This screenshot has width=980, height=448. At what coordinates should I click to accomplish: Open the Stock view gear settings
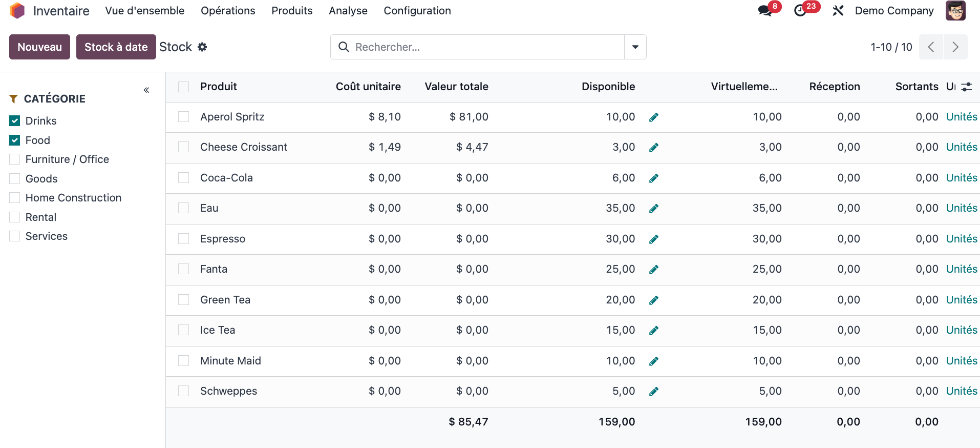coord(202,47)
